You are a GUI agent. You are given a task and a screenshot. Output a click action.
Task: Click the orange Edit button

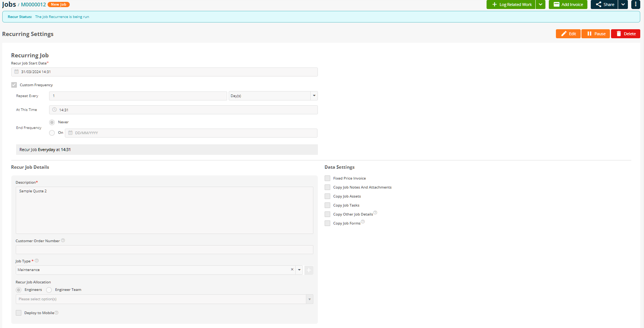[568, 34]
